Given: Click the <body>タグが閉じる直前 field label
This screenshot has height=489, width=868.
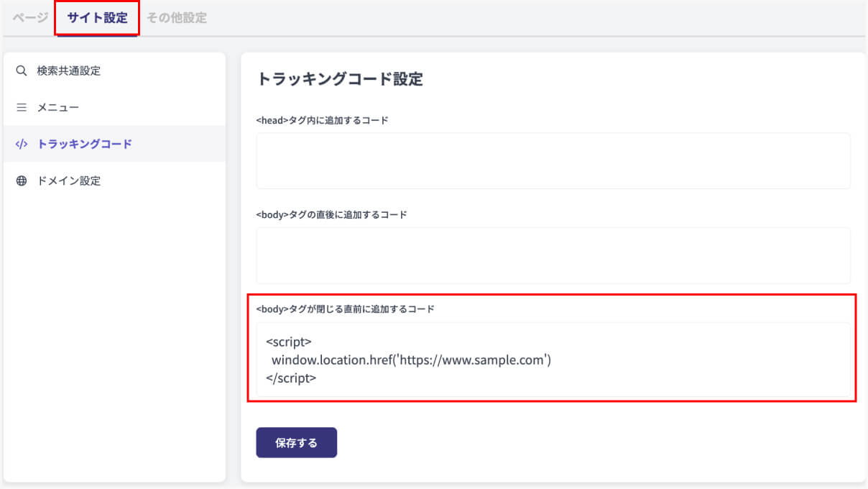Looking at the screenshot, I should click(x=345, y=309).
